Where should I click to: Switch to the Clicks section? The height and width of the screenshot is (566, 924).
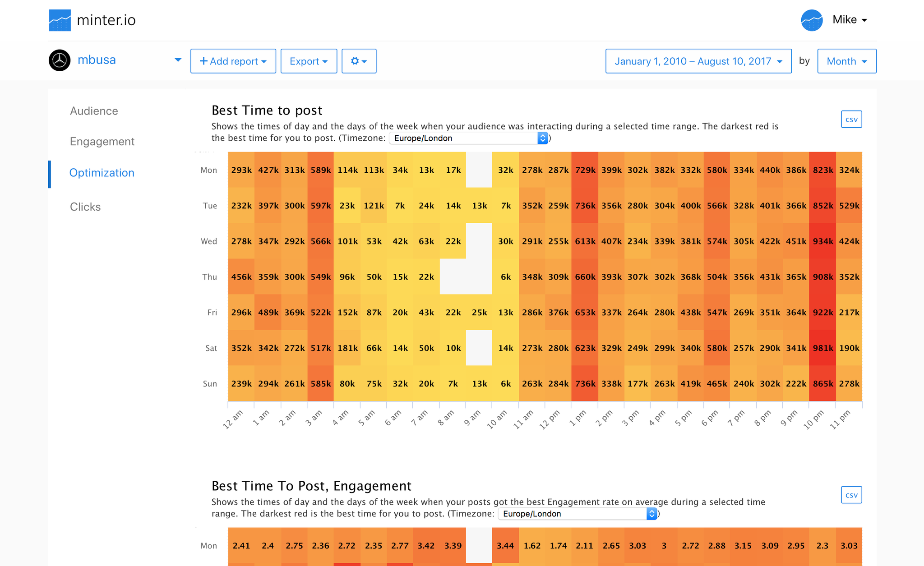point(85,207)
